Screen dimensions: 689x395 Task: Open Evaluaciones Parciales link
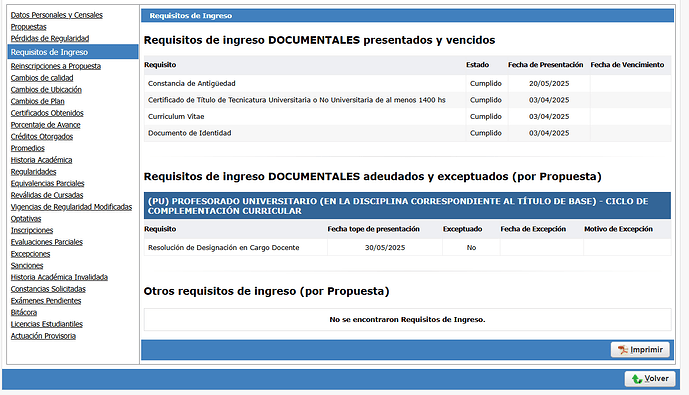click(x=47, y=242)
